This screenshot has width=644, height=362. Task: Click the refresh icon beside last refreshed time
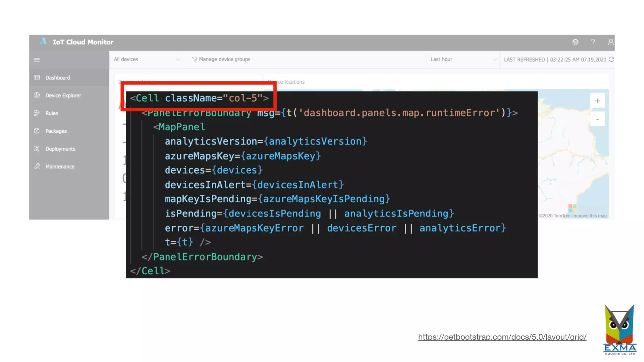point(611,59)
